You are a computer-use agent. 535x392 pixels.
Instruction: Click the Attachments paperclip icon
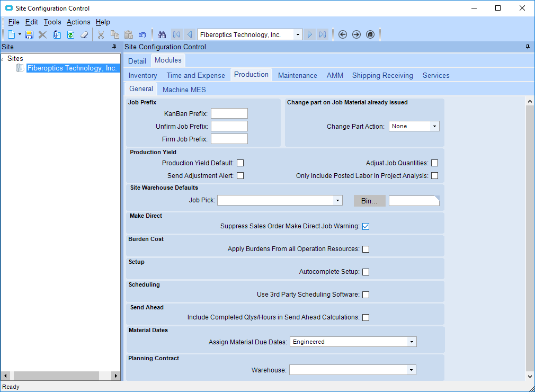tap(57, 34)
